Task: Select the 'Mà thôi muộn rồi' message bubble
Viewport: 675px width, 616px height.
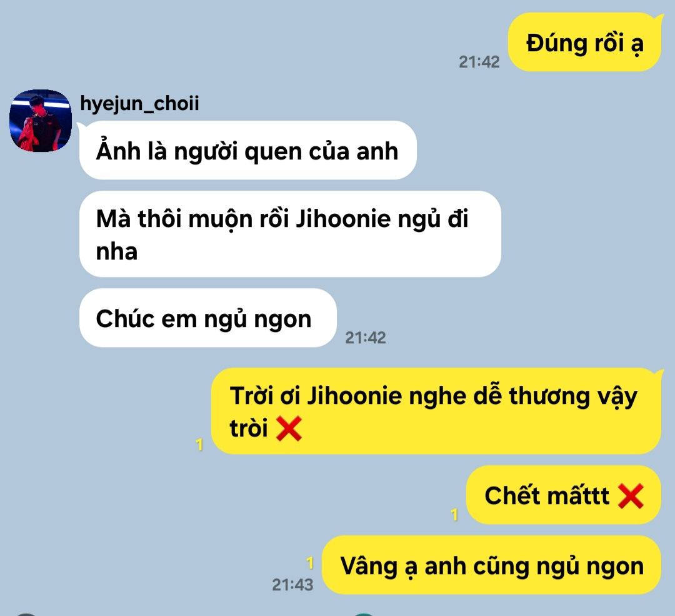Action: click(x=290, y=234)
